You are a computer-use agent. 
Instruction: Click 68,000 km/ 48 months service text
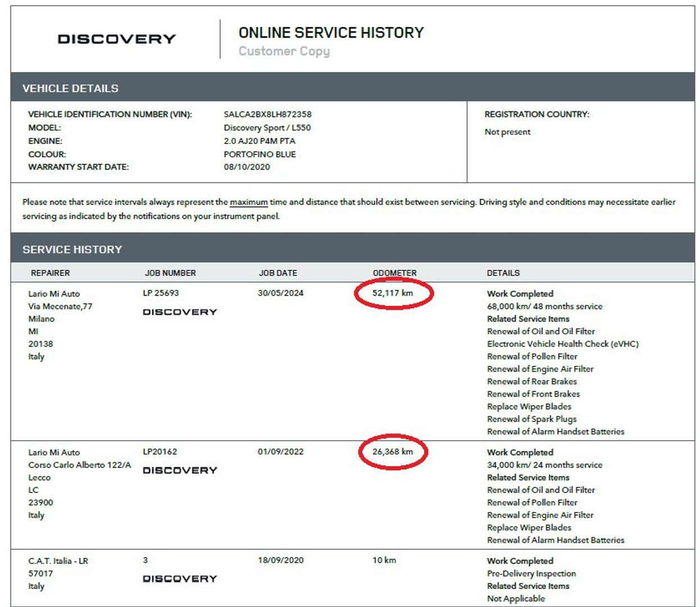pos(544,306)
